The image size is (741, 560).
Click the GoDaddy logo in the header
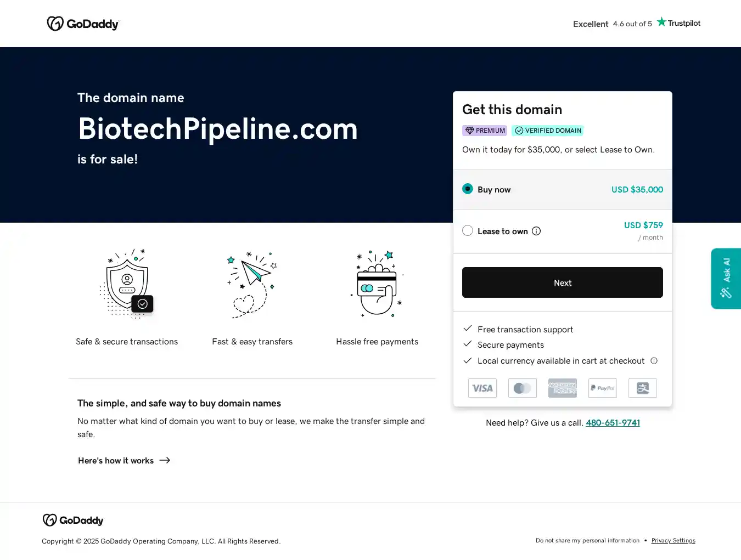click(x=83, y=24)
